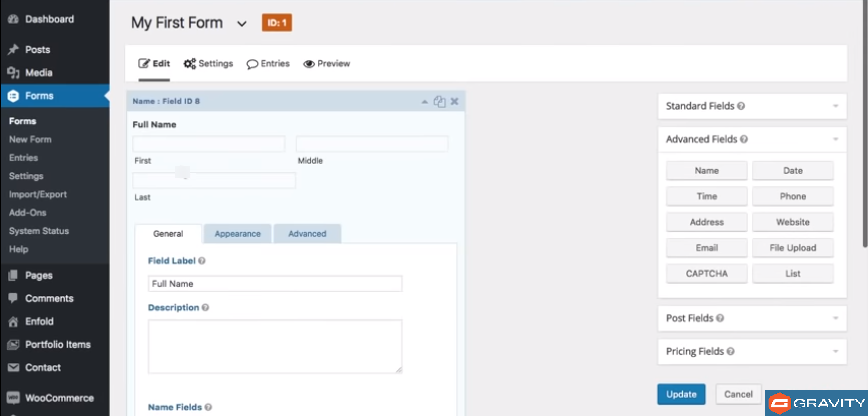The height and width of the screenshot is (416, 868).
Task: Switch to the Advanced field tab
Action: click(307, 234)
